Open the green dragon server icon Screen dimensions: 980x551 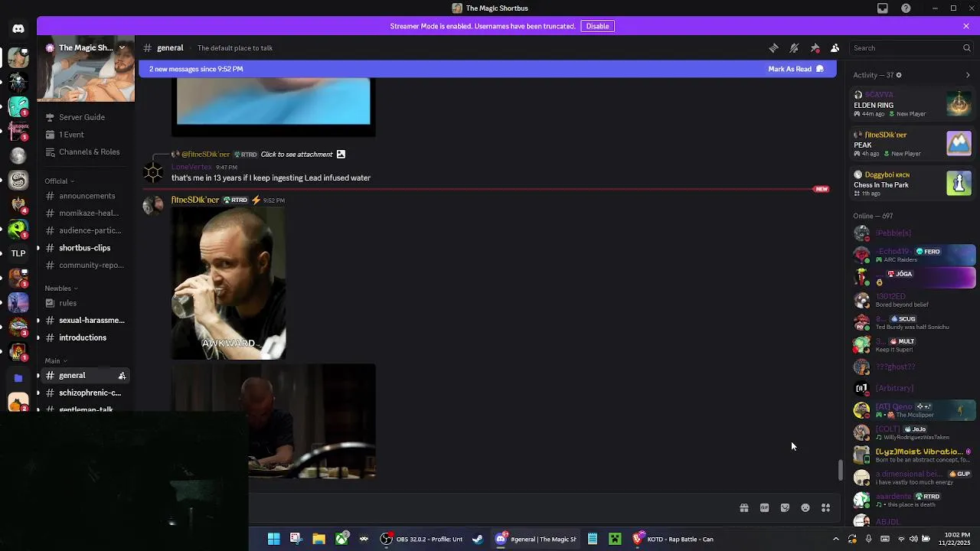click(x=18, y=228)
